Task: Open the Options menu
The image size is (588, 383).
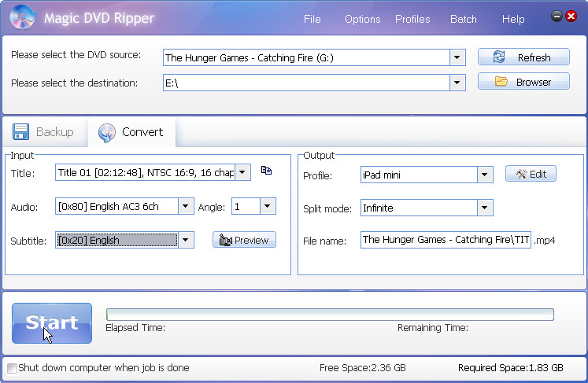Action: [363, 19]
